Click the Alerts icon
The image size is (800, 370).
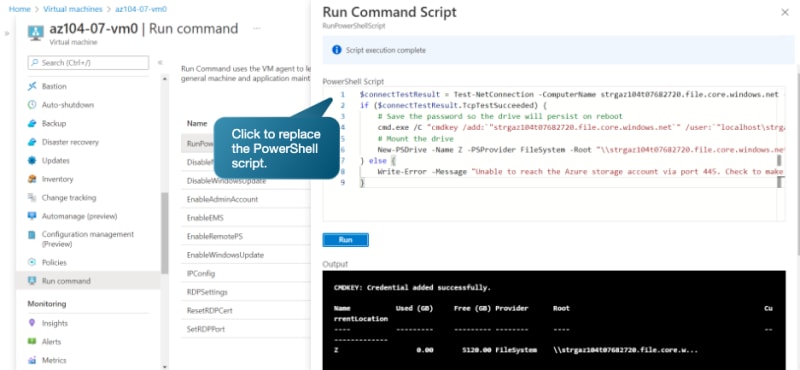click(32, 341)
